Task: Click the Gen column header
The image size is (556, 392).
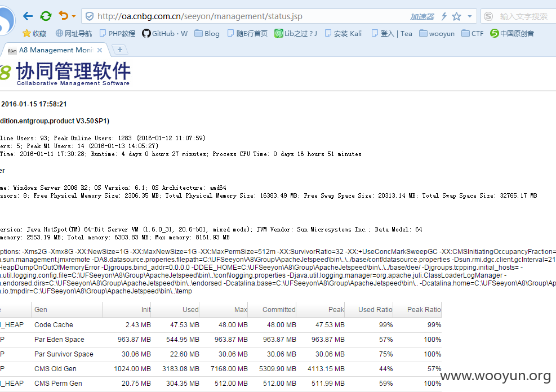Action: 41,309
